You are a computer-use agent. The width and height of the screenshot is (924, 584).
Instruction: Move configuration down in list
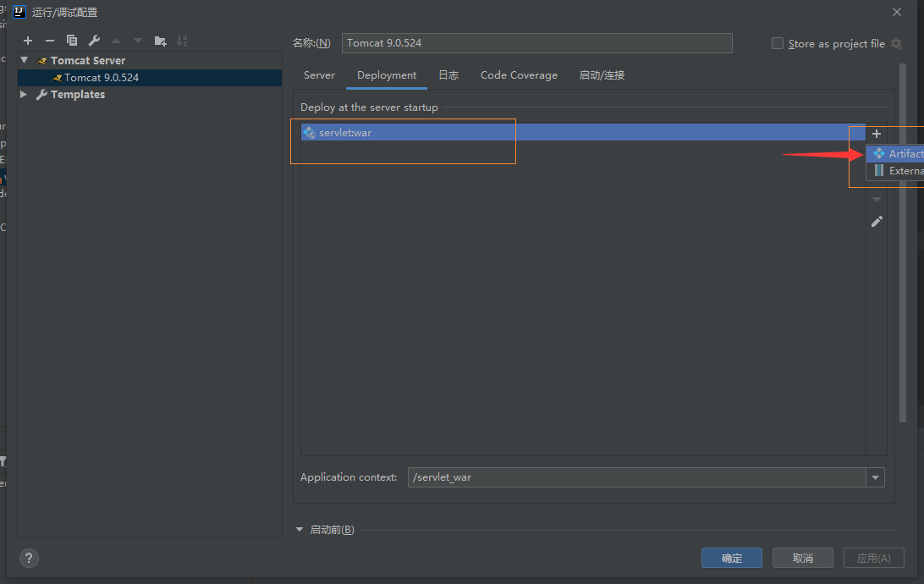coord(138,41)
